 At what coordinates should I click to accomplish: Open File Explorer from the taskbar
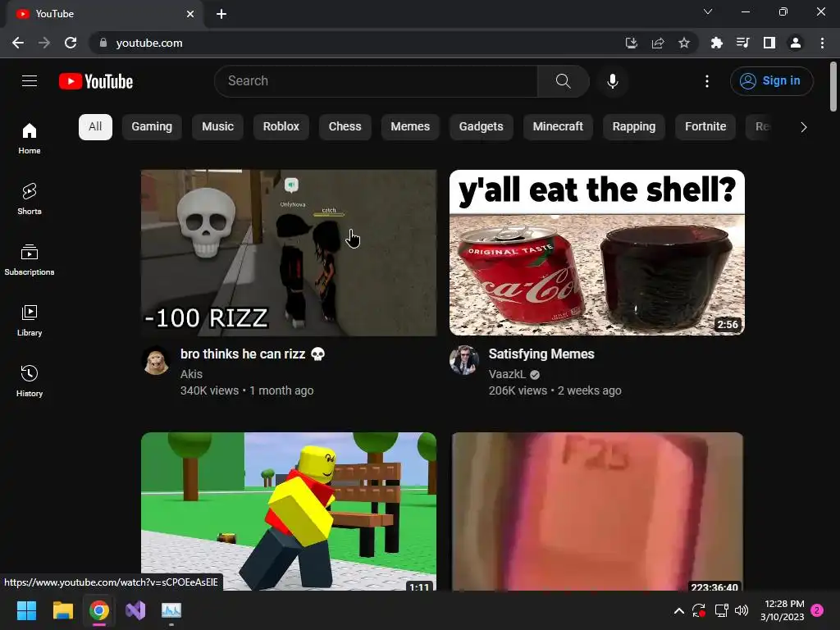coord(62,610)
